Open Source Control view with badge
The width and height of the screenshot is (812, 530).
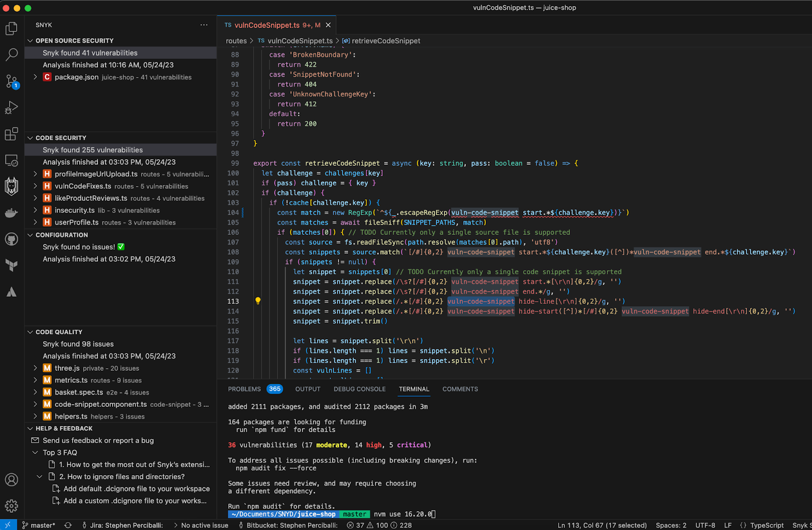(11, 81)
